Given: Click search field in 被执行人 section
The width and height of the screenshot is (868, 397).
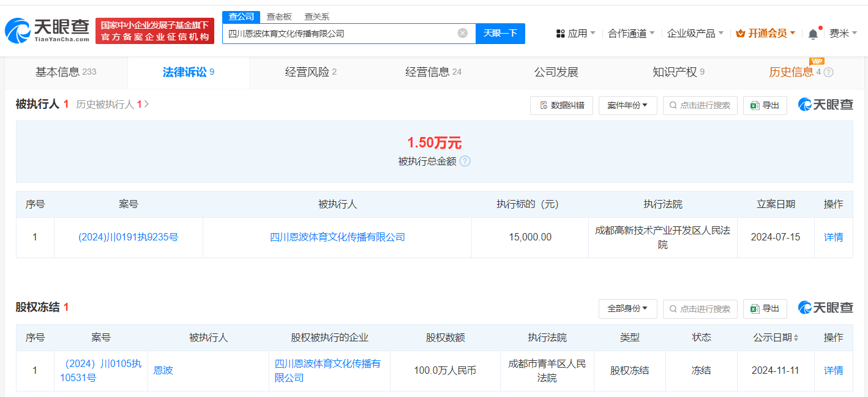Looking at the screenshot, I should point(700,105).
